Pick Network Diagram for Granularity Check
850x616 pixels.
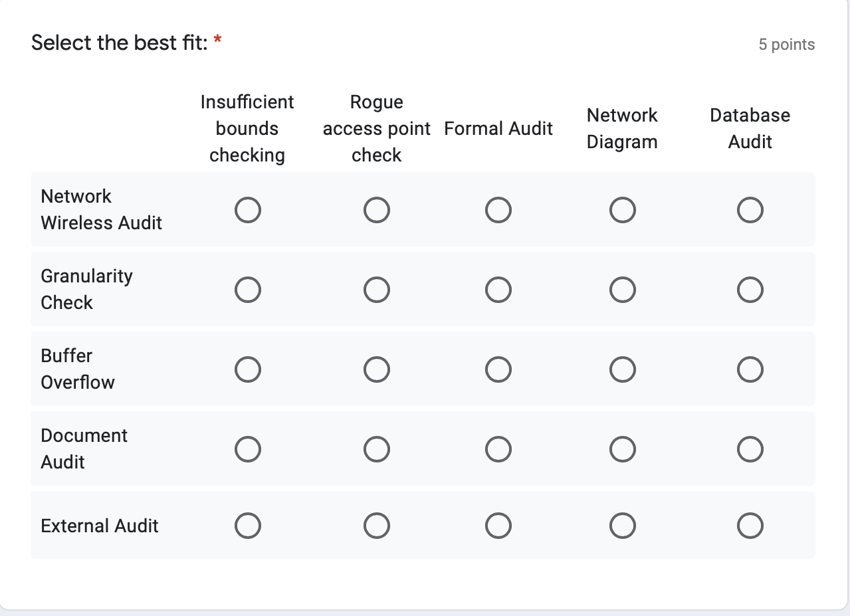coord(623,289)
